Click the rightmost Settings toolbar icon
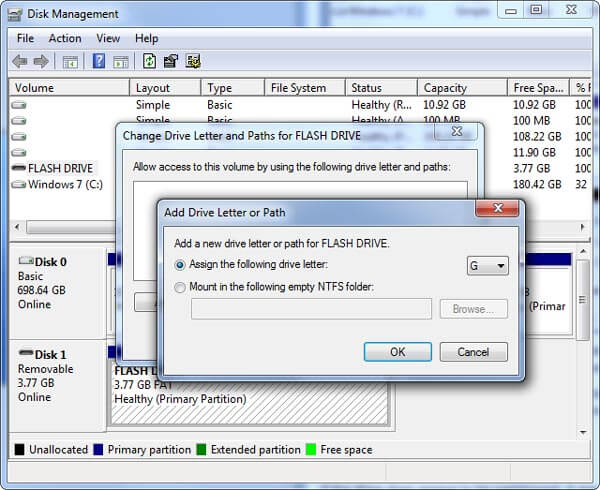The image size is (600, 490). pyautogui.click(x=193, y=61)
